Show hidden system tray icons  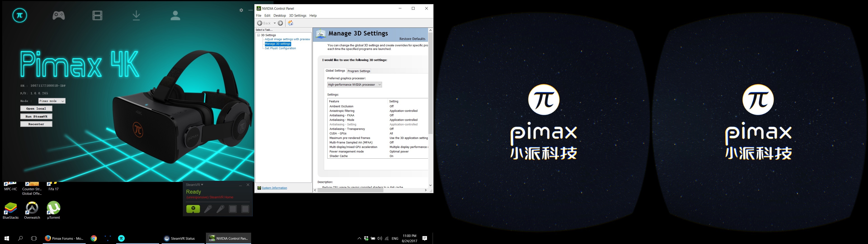pyautogui.click(x=359, y=238)
